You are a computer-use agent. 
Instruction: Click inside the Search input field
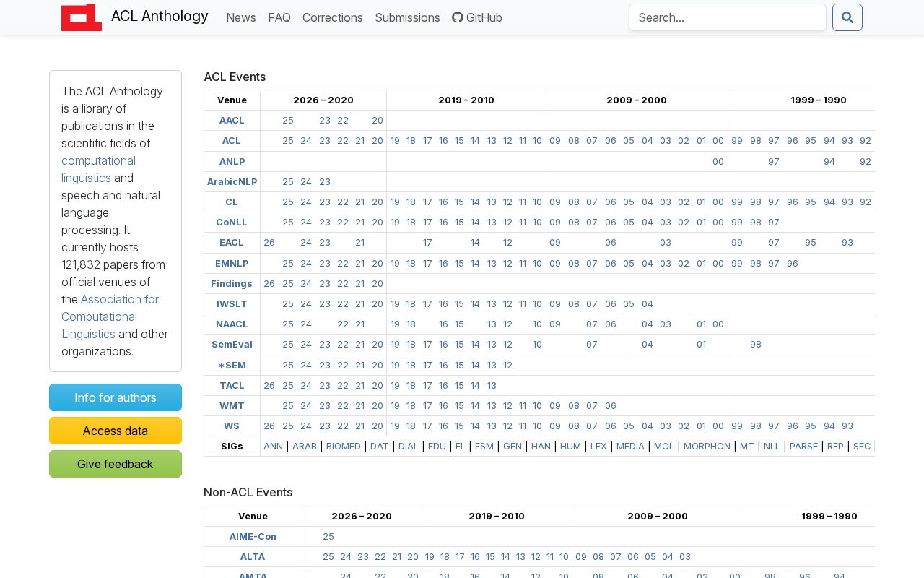click(x=727, y=17)
